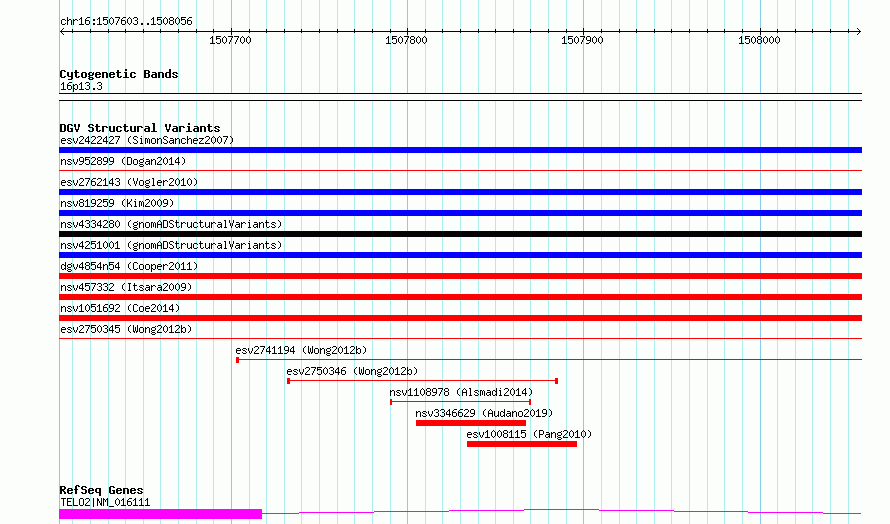Image resolution: width=890 pixels, height=524 pixels.
Task: Open nsv457332 (Itsara2009) label
Action: point(126,287)
